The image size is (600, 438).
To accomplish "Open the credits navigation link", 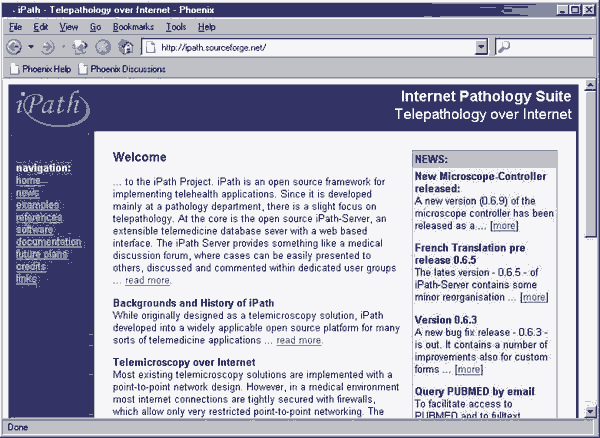I will pos(31,266).
